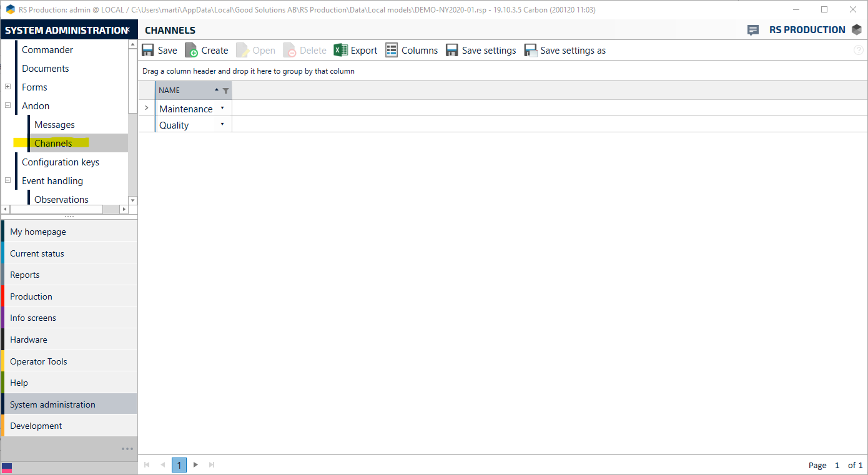
Task: Select Messages under Andon
Action: point(54,125)
